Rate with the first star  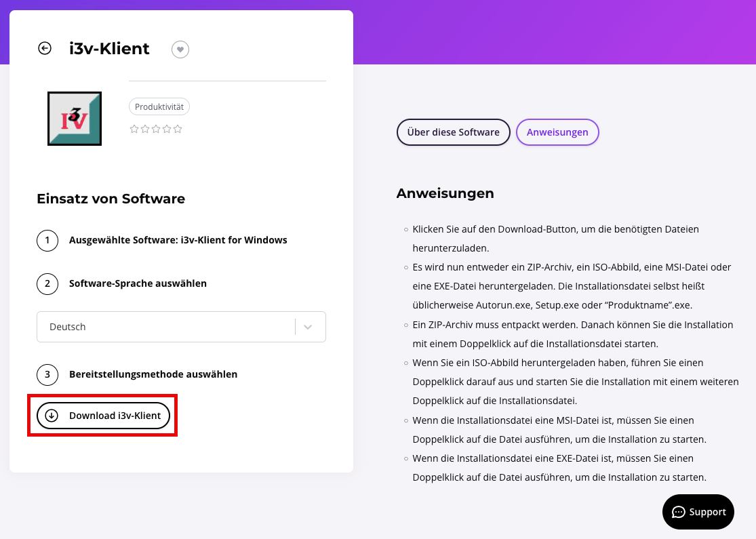[134, 129]
